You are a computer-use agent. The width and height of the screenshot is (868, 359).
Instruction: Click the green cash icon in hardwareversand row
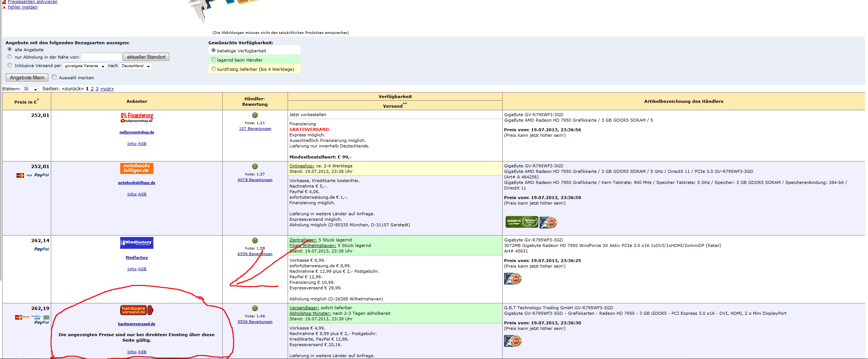46,317
